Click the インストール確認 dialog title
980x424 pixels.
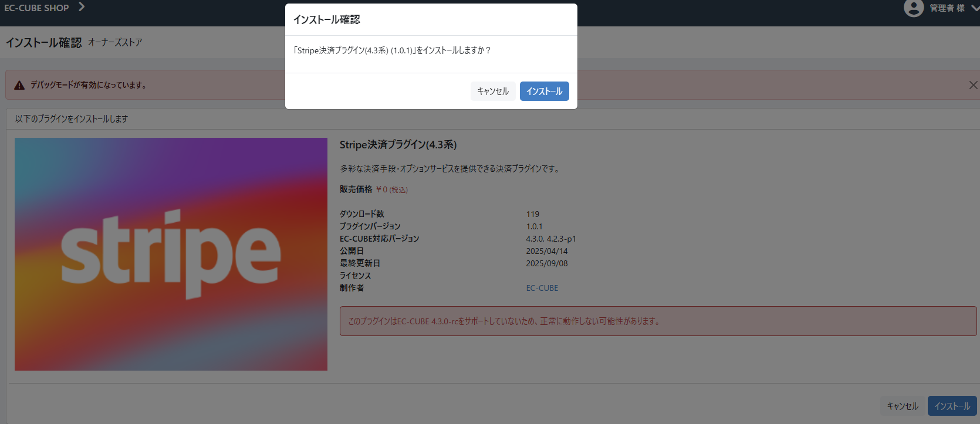pyautogui.click(x=327, y=19)
